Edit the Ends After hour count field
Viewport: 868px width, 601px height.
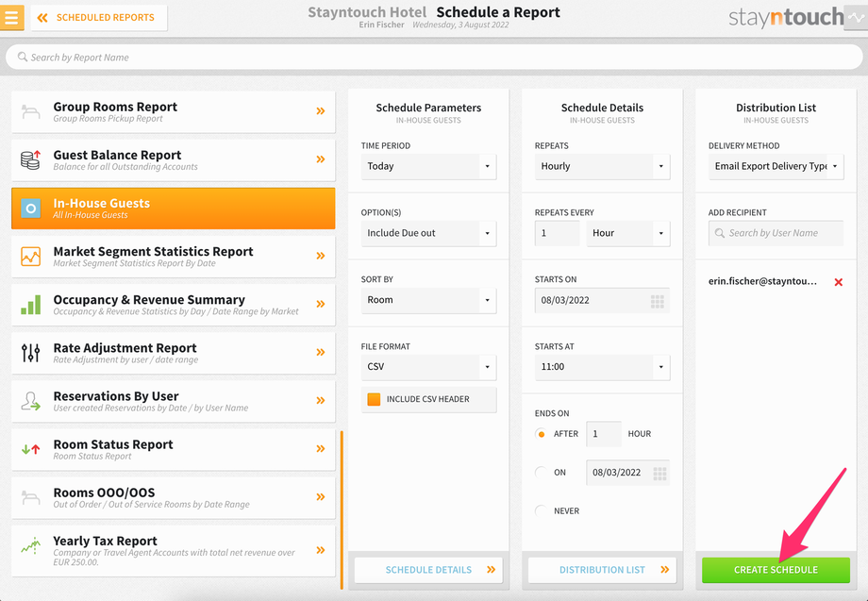[604, 434]
